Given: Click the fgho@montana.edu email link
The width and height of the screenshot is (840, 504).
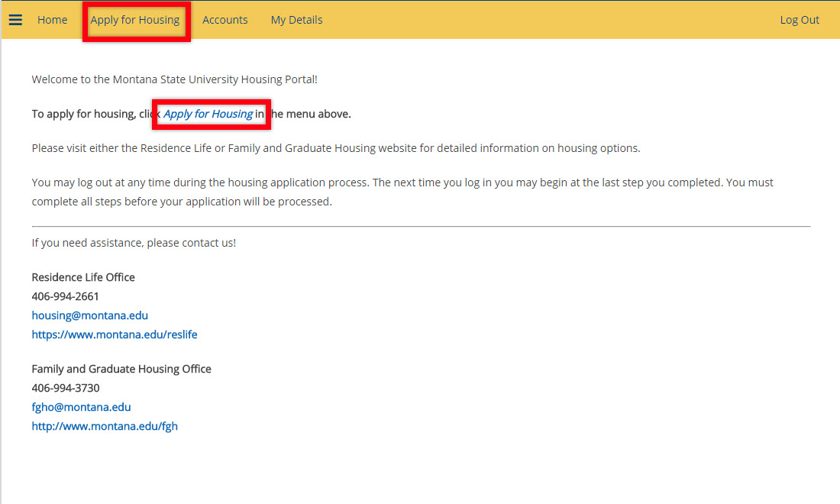Looking at the screenshot, I should (x=81, y=407).
